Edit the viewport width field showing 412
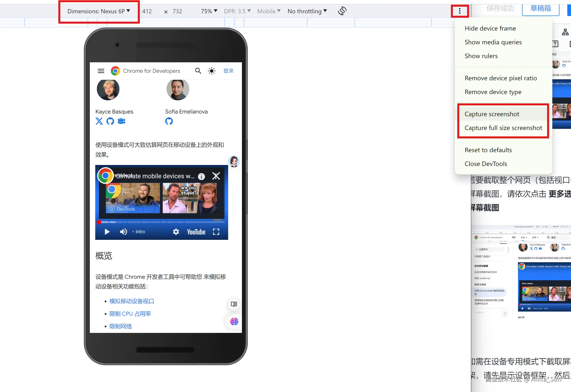This screenshot has height=392, width=571. click(x=147, y=11)
